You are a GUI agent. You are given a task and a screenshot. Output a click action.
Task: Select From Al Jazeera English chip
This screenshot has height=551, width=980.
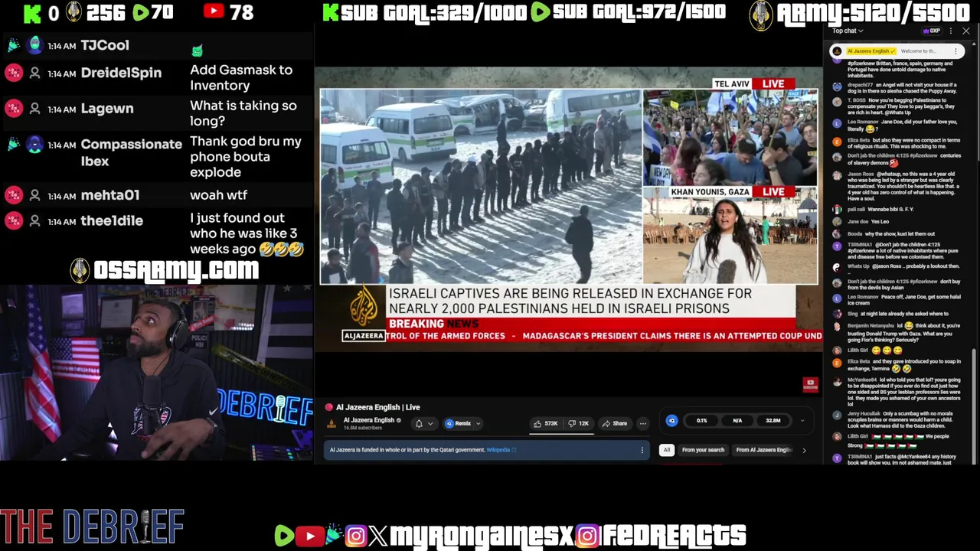[x=763, y=450]
